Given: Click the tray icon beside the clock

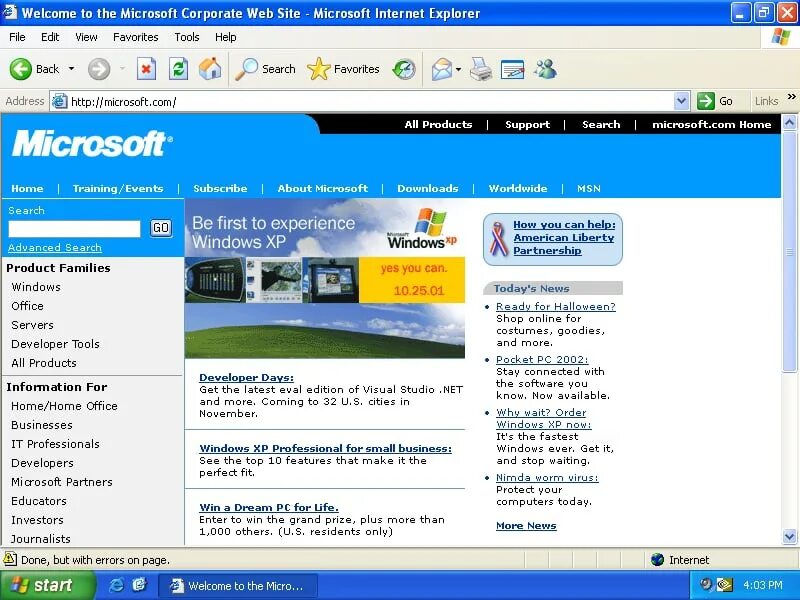Looking at the screenshot, I should pyautogui.click(x=724, y=585).
